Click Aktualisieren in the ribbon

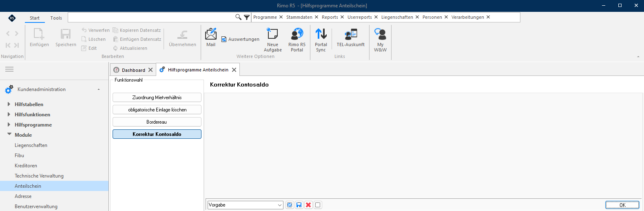coord(130,48)
